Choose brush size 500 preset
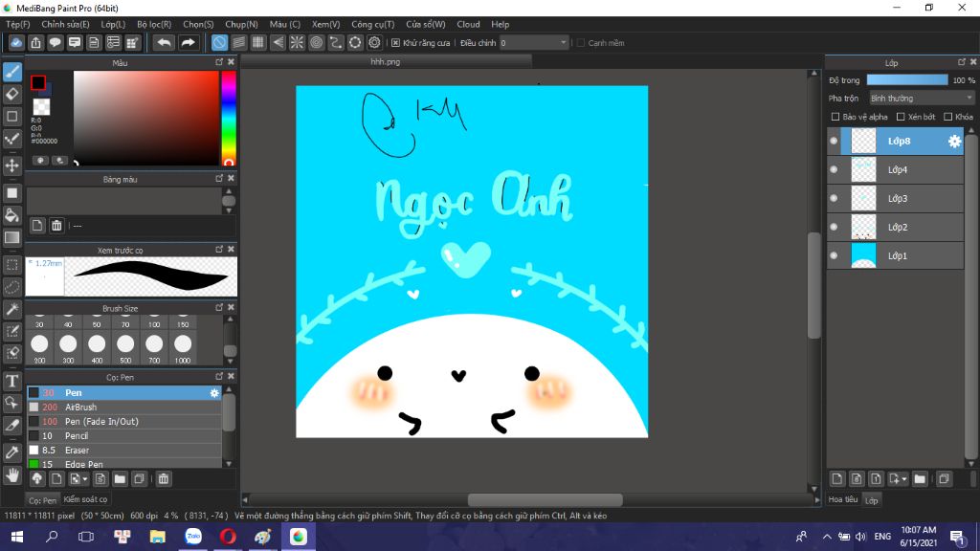980x551 pixels. tap(125, 348)
